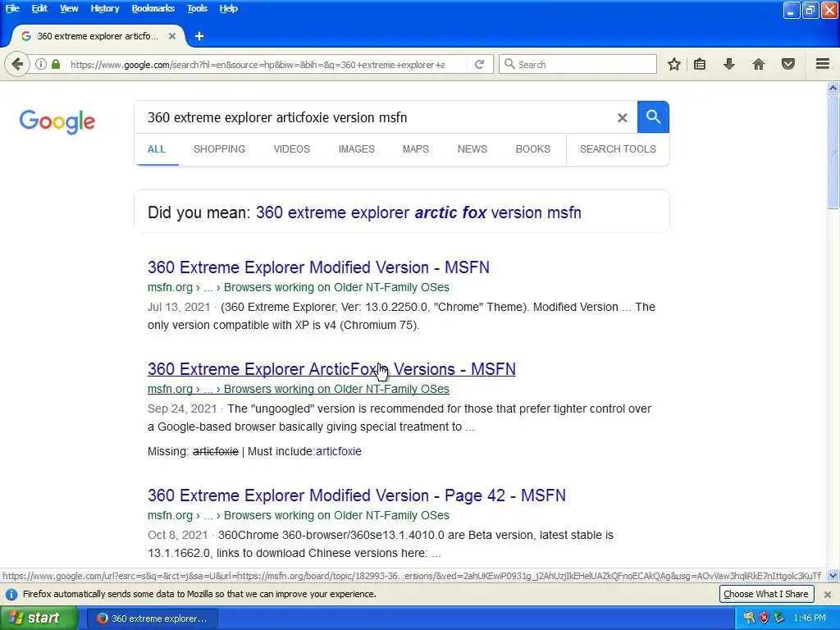Click the Firefox back arrow button
The image size is (840, 630).
click(17, 64)
